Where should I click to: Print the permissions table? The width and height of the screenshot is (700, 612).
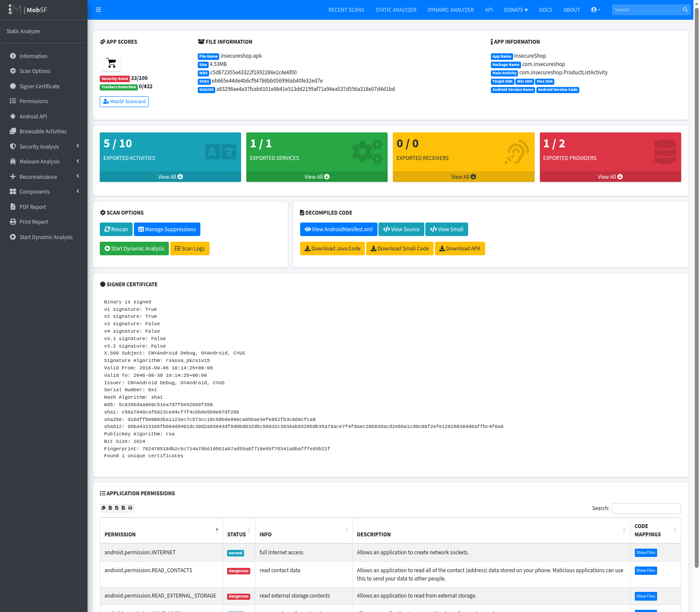pos(130,508)
